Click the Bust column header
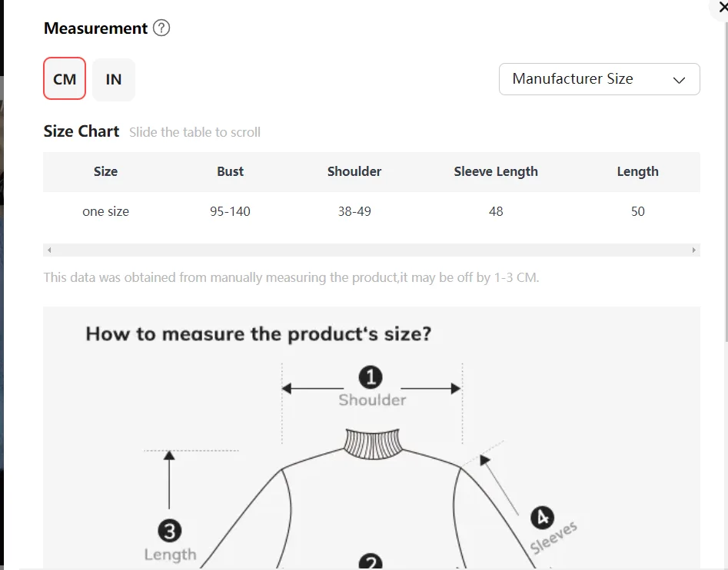This screenshot has height=570, width=728. 230,171
